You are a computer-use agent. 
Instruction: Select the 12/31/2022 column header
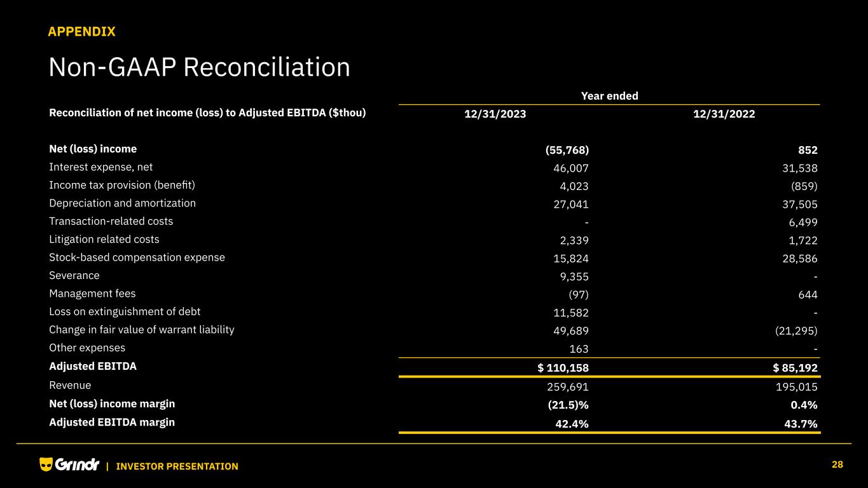725,114
